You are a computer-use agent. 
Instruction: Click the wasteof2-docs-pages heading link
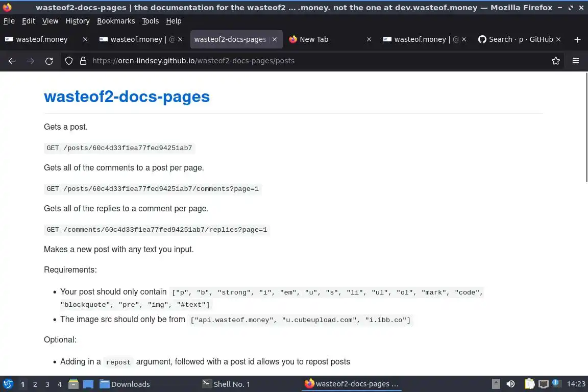127,97
